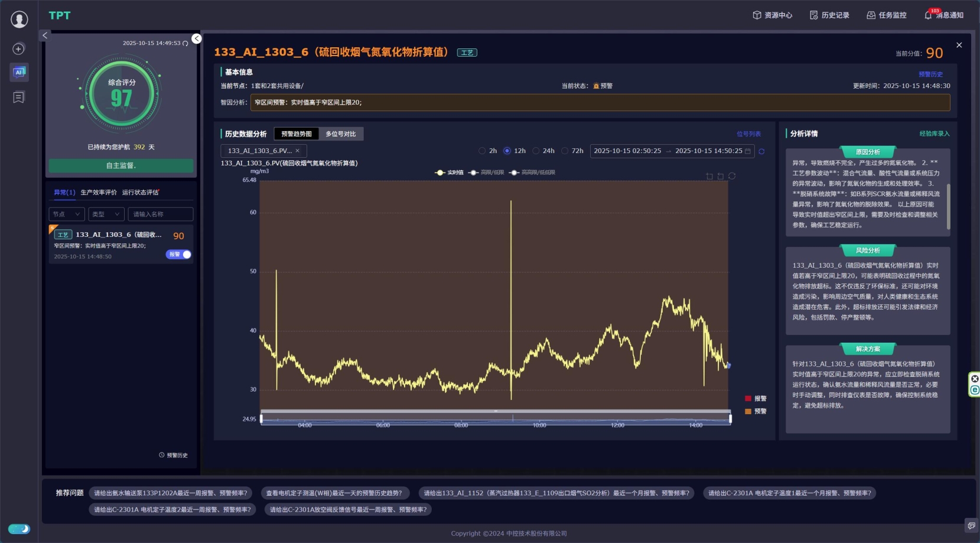This screenshot has width=980, height=543.
Task: Expand the 类型 type dropdown
Action: 106,214
